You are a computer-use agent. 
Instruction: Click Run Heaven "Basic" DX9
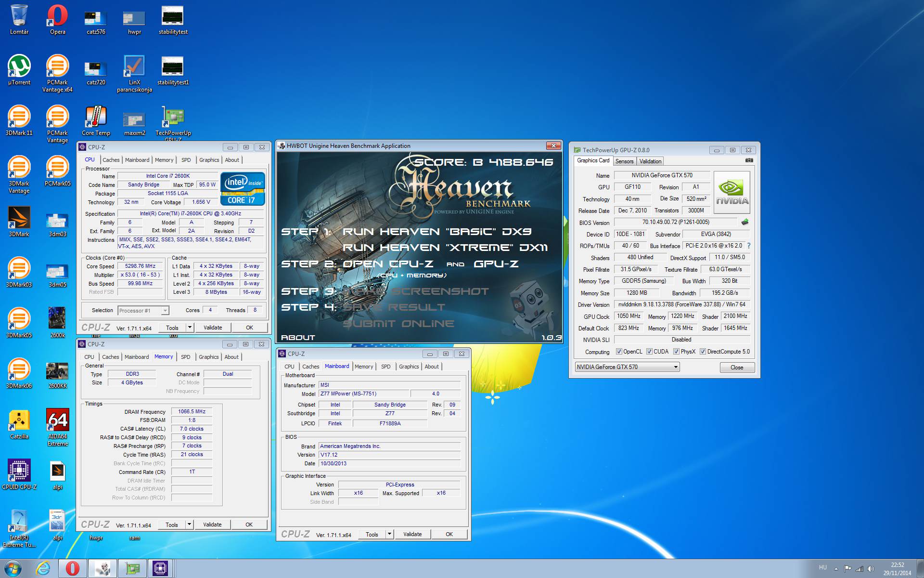click(437, 232)
